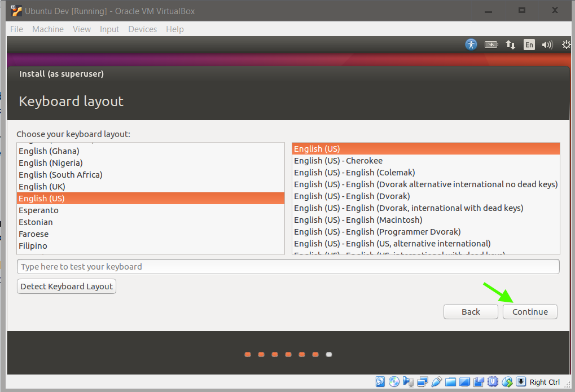
Task: Select English (US) - English (Colemak) variant
Action: click(x=426, y=173)
